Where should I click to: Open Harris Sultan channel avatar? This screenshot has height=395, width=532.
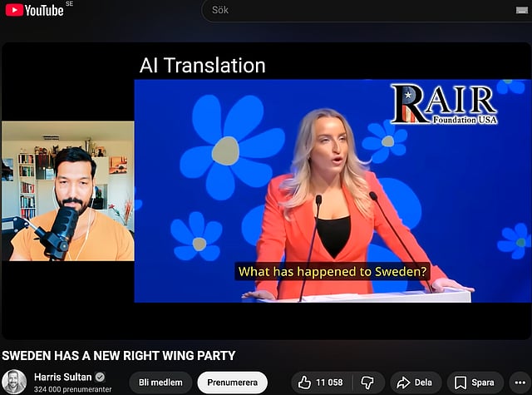click(14, 382)
